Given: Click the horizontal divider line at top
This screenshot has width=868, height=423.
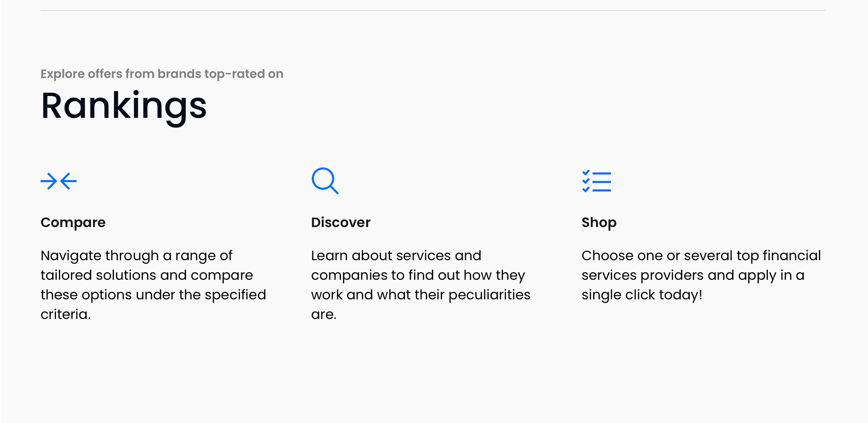Looking at the screenshot, I should [x=433, y=10].
